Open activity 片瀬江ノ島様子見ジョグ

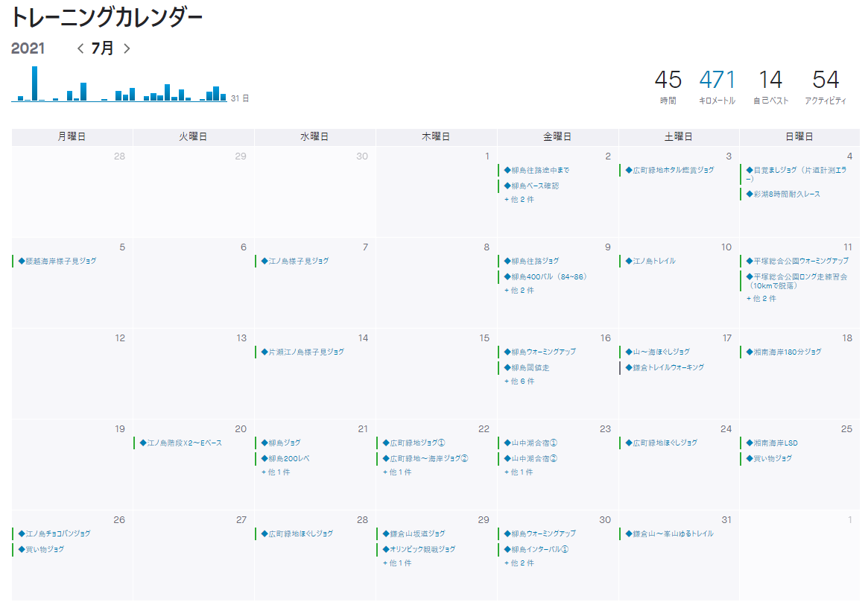[302, 352]
